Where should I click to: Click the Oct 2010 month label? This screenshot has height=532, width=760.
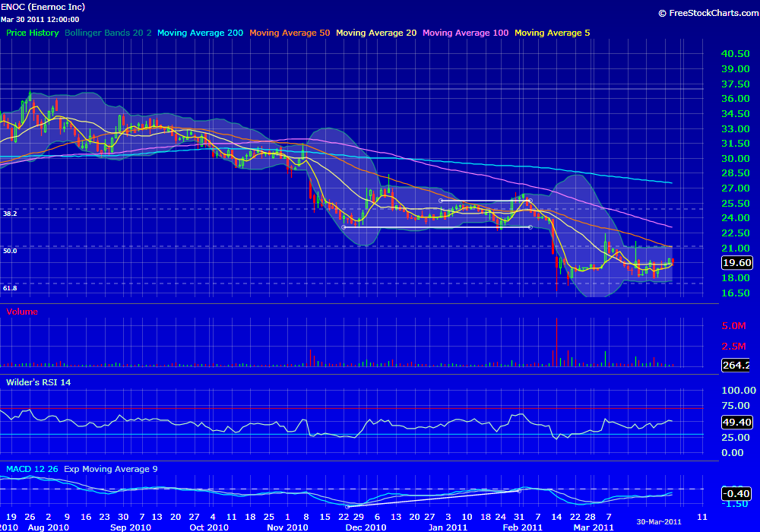pos(209,527)
